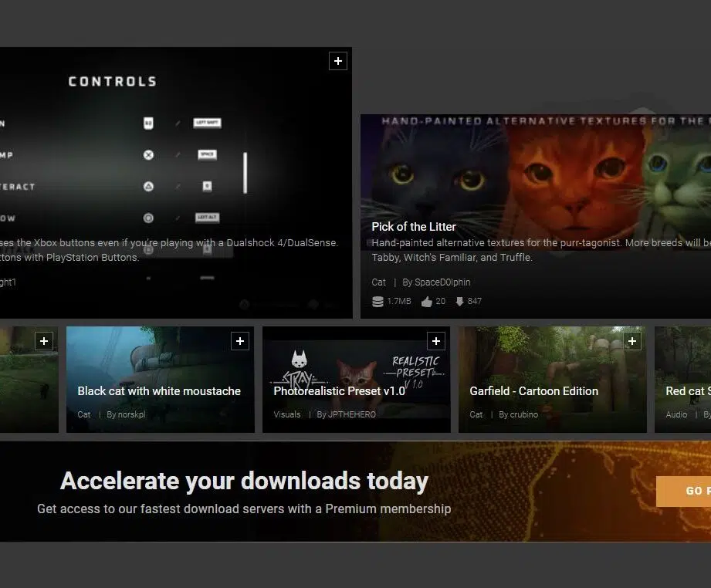Click Cat category under Black cat with white moustache

[84, 414]
